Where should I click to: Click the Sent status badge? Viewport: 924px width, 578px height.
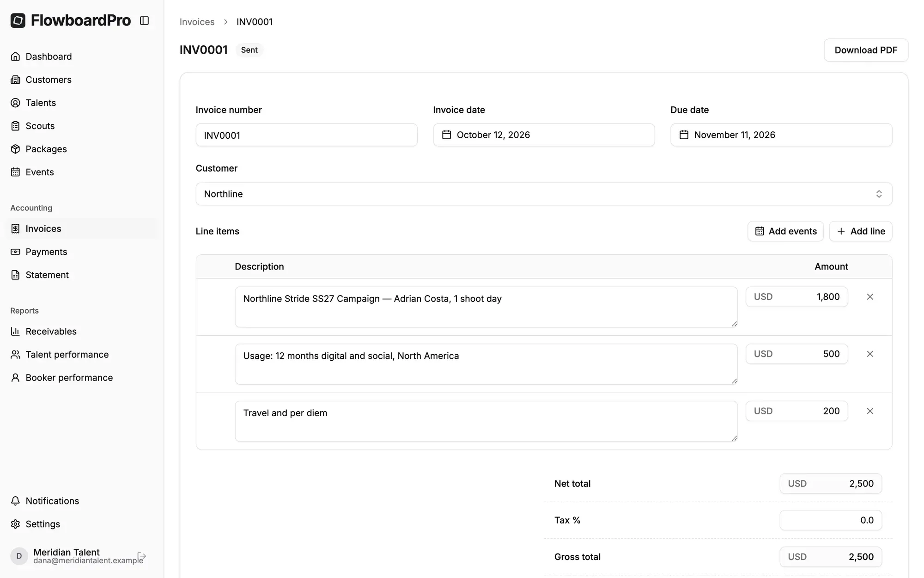249,50
